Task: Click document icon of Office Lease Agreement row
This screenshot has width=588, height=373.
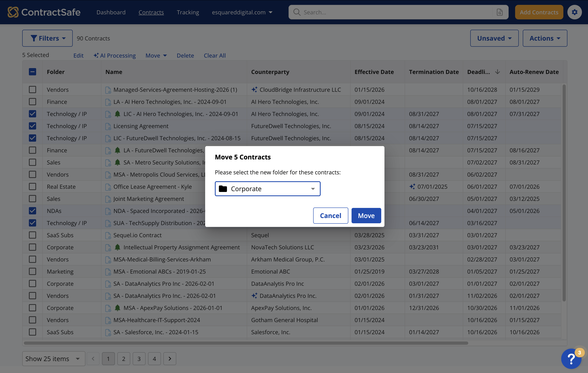Action: click(x=108, y=187)
